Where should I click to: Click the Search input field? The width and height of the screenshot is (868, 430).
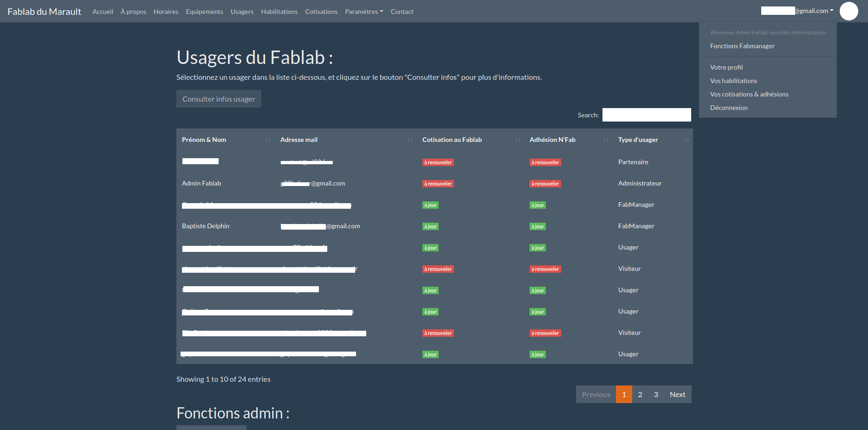click(x=646, y=115)
